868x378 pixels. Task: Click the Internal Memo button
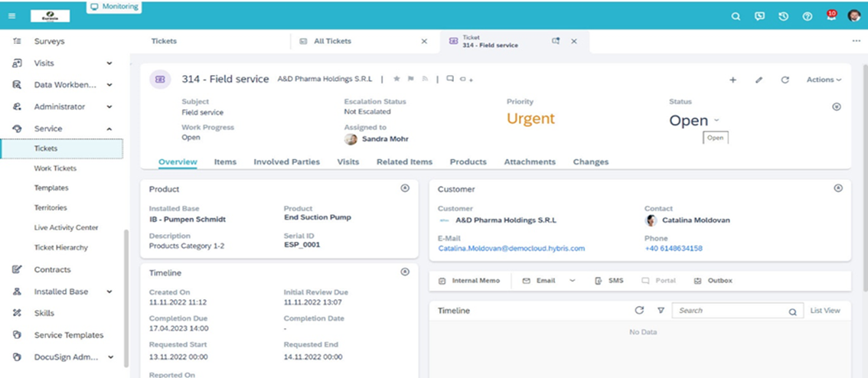(x=469, y=281)
